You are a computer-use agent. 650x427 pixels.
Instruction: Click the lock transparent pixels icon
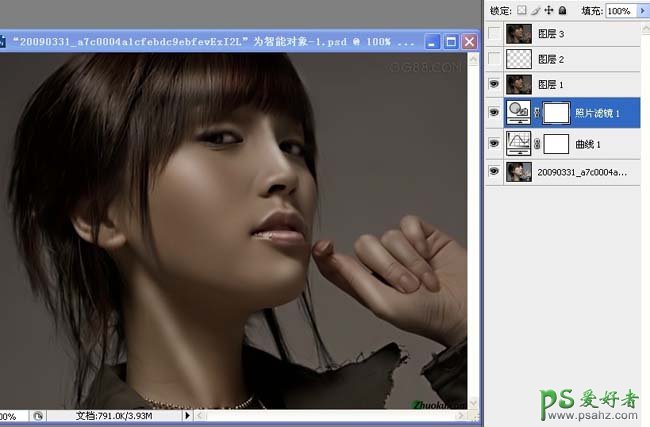pyautogui.click(x=520, y=9)
